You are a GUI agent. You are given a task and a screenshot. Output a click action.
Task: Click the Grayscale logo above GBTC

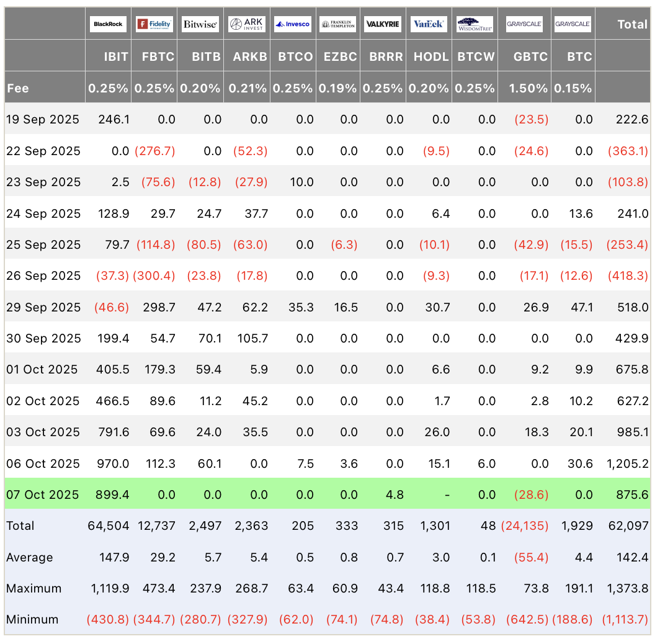524,24
